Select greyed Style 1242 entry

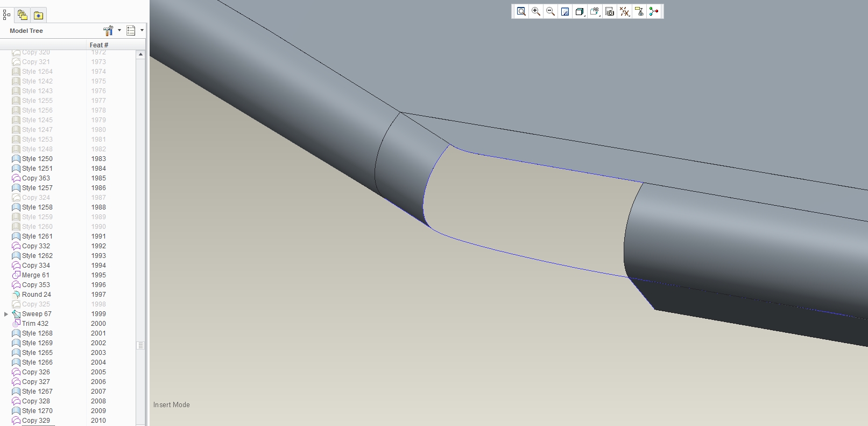coord(32,81)
